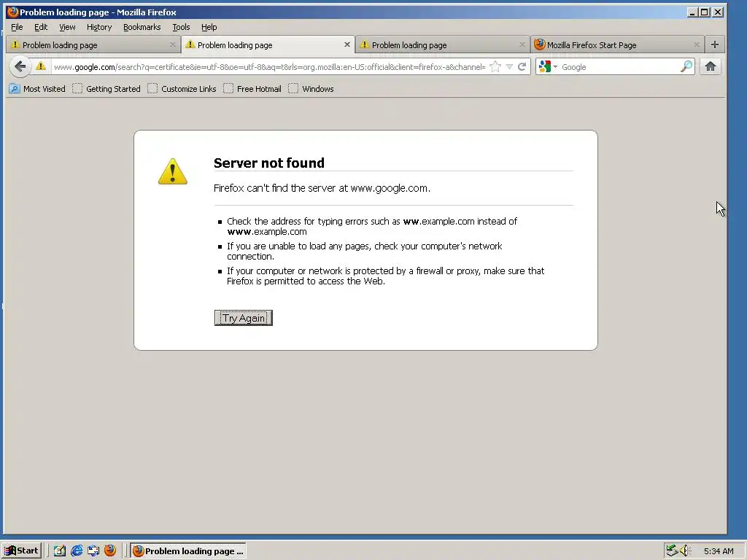Close the third Problem loading page tab

pos(522,44)
